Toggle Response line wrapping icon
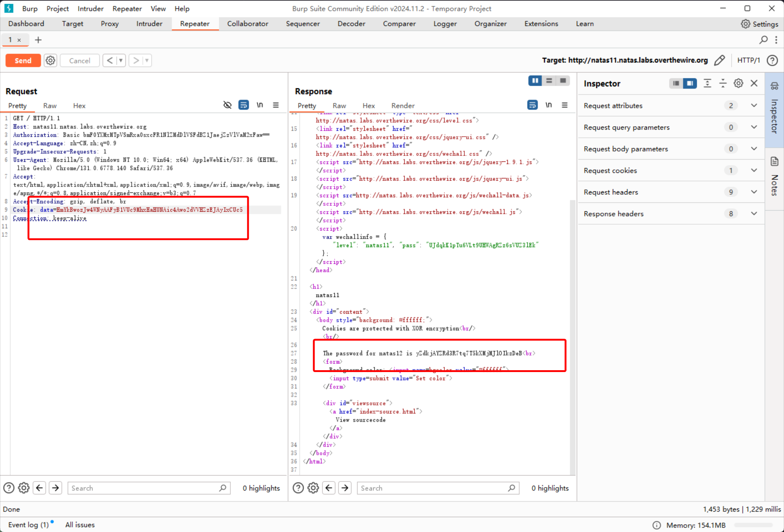This screenshot has width=784, height=532. pos(532,105)
